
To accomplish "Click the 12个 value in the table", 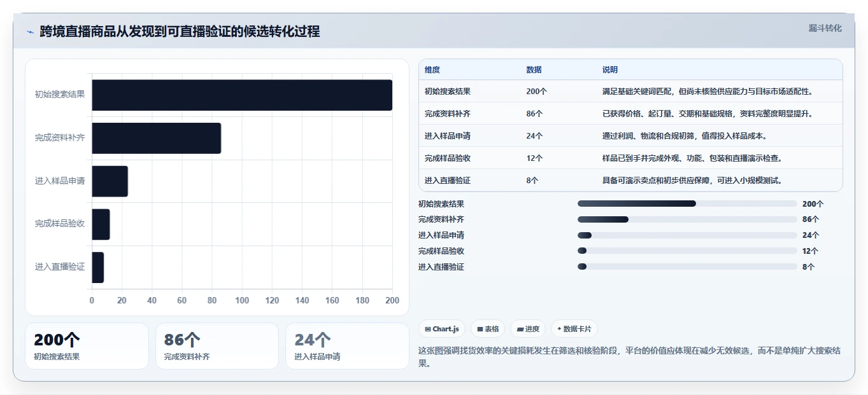I will pos(535,158).
